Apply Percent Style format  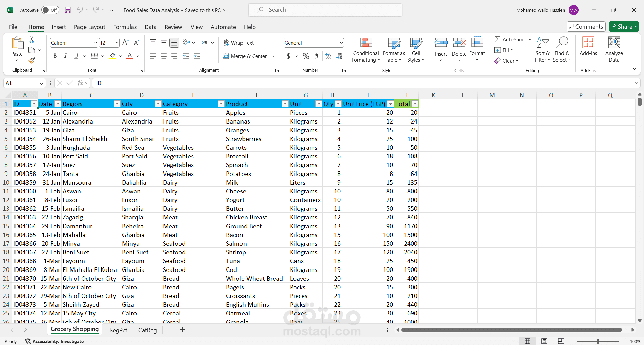(x=306, y=56)
